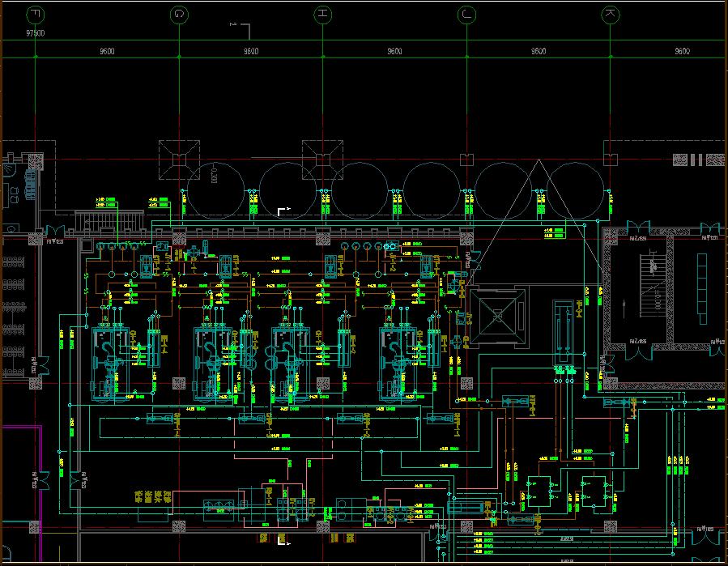Select the grid axis bubble labeled H
This screenshot has width=728, height=566.
(322, 15)
